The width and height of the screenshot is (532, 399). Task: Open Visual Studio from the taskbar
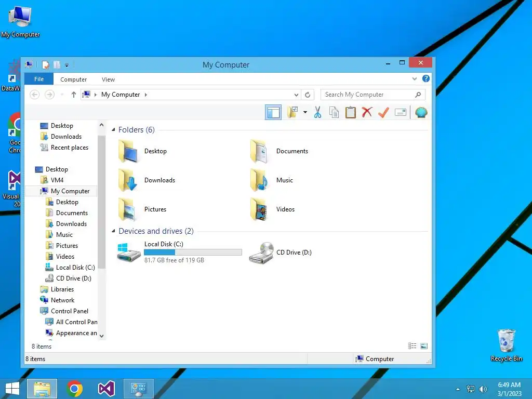(x=106, y=389)
